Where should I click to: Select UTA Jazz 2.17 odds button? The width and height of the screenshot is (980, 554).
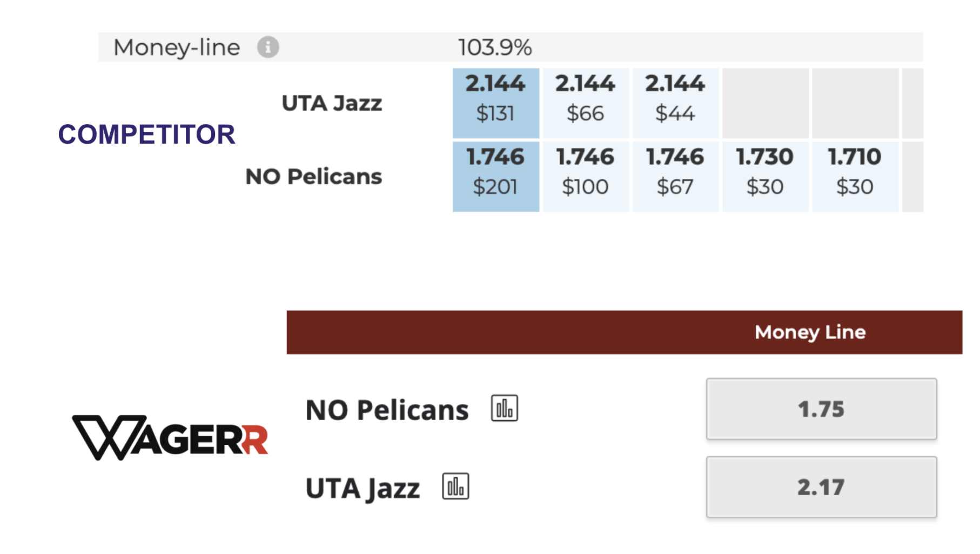(x=821, y=487)
